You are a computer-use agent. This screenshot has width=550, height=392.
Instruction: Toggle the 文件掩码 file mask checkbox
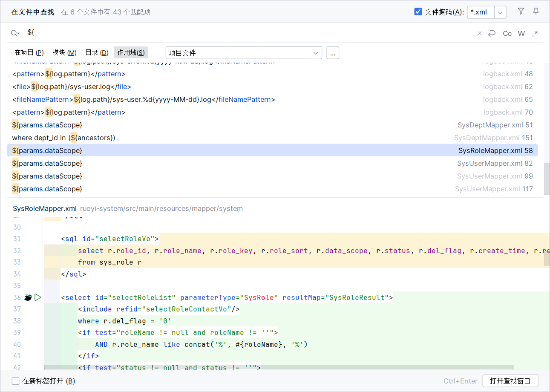[x=418, y=12]
